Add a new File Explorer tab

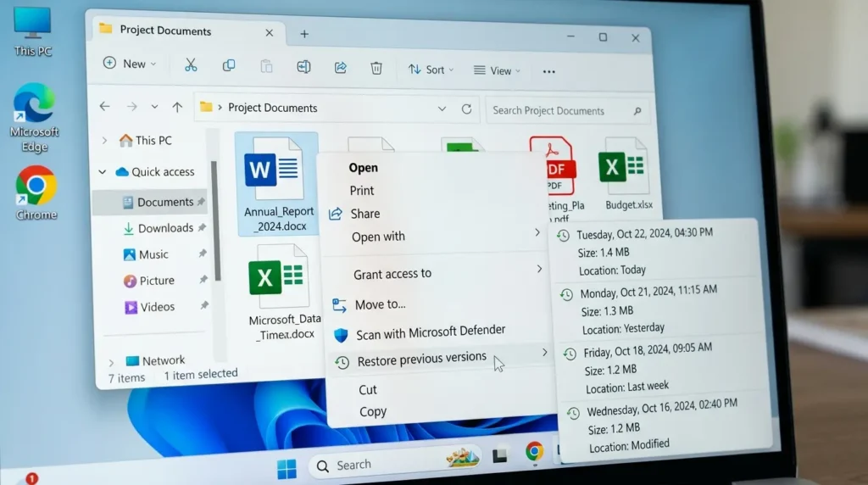pos(304,34)
